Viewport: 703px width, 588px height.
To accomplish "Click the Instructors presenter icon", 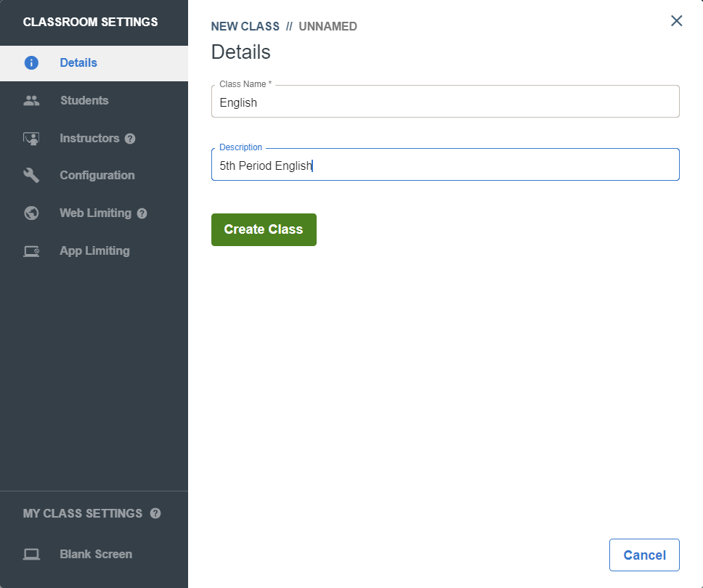I will coord(31,139).
